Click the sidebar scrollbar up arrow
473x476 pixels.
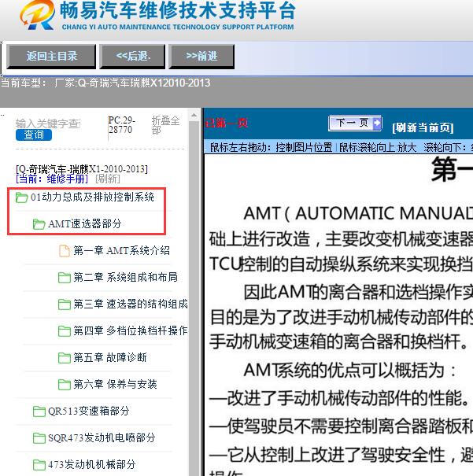click(x=194, y=115)
